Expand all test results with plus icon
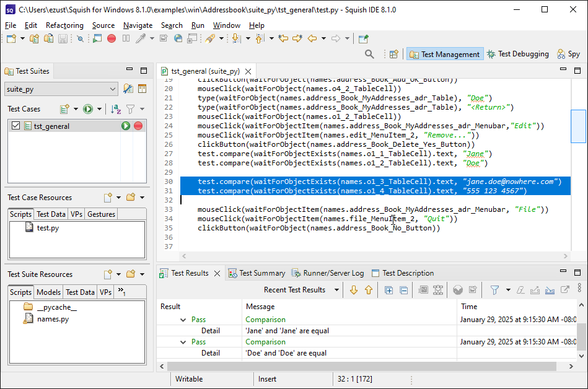The width and height of the screenshot is (588, 389). [x=388, y=290]
